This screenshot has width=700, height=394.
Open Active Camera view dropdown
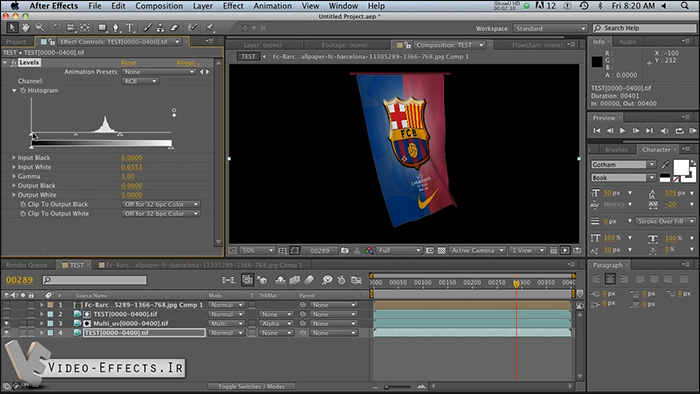click(477, 251)
